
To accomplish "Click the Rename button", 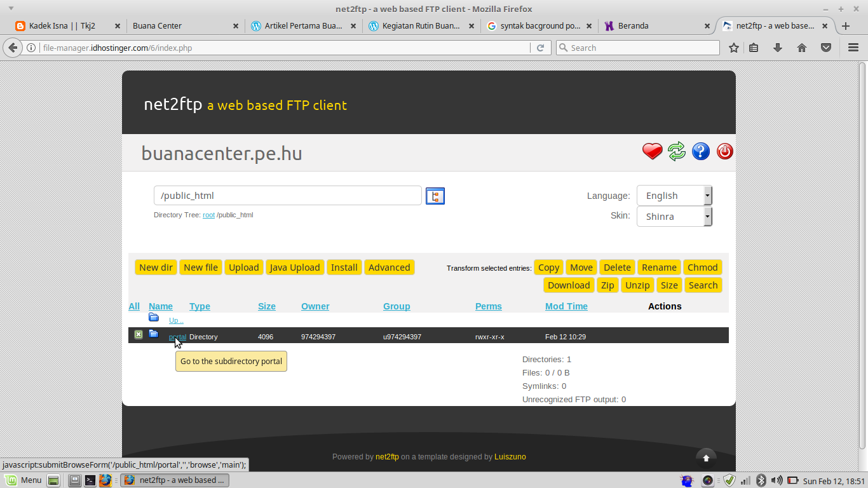I will (x=659, y=268).
